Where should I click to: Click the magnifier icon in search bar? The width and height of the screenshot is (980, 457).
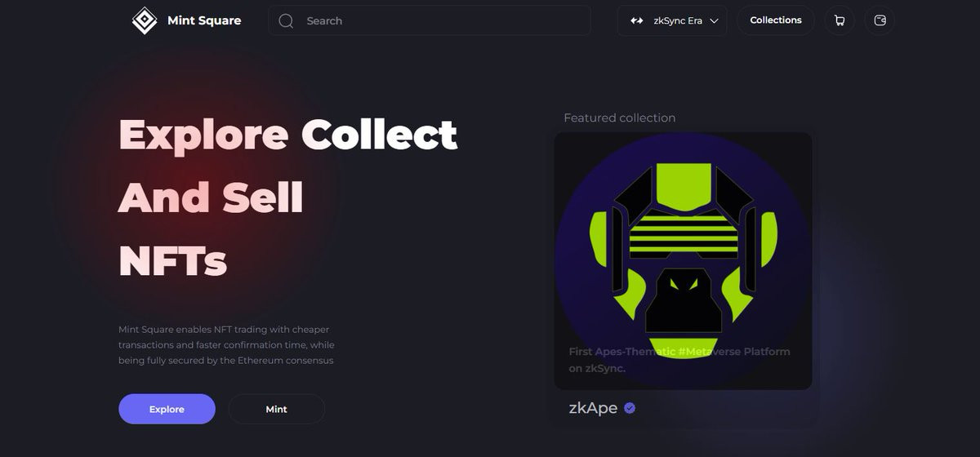(x=286, y=21)
